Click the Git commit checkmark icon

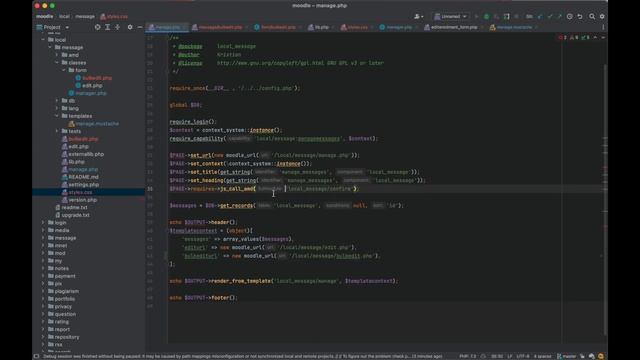[x=550, y=16]
